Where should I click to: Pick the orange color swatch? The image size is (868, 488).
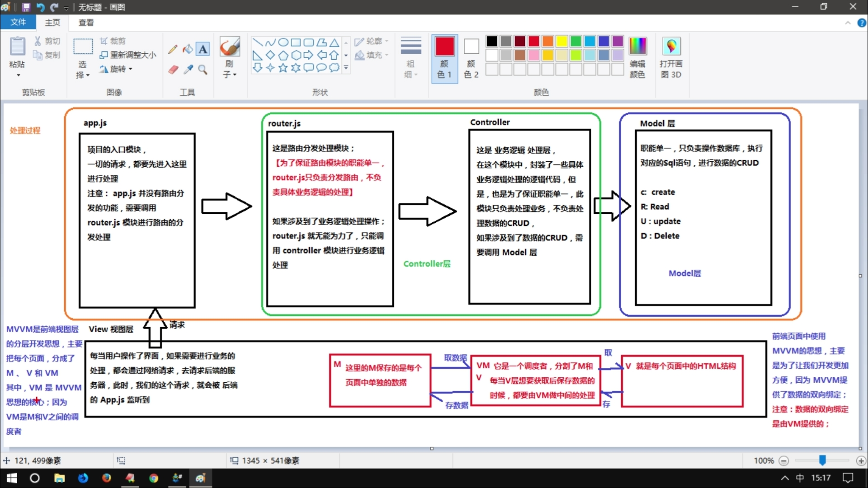pos(547,42)
